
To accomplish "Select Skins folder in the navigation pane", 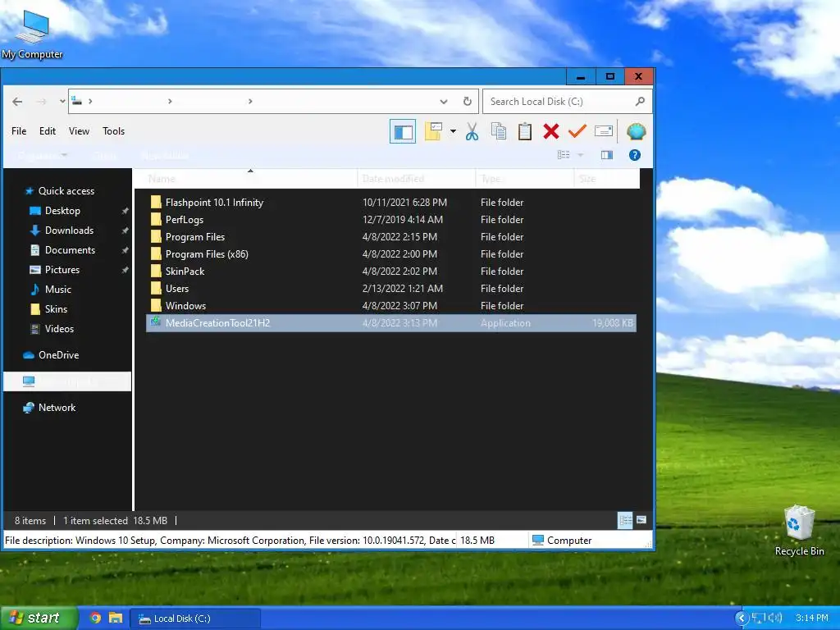I will pyautogui.click(x=56, y=309).
